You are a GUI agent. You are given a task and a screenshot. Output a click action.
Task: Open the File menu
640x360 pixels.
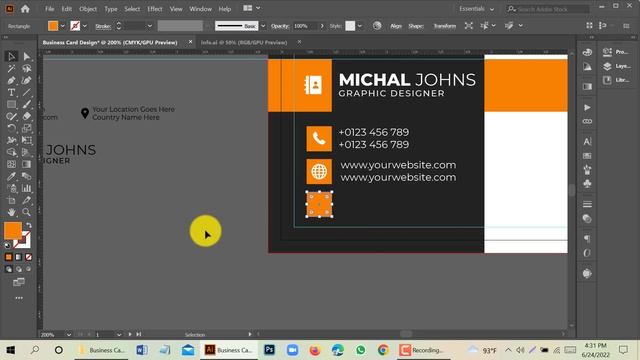[x=49, y=9]
